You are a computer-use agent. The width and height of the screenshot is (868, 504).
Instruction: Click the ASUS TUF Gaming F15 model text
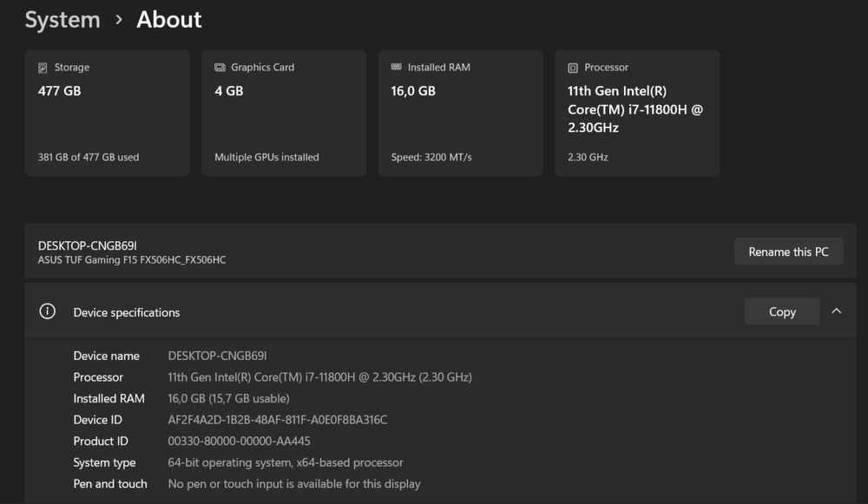tap(132, 260)
